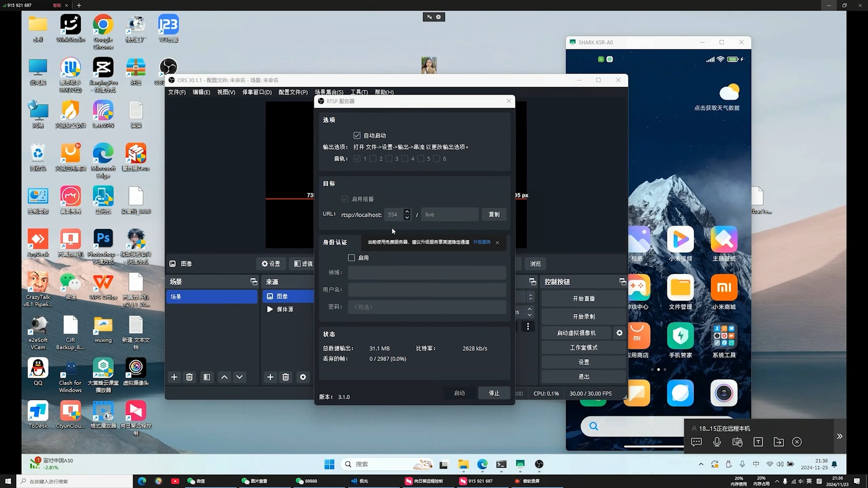This screenshot has width=868, height=488.
Task: Increase the RTSP port number with up arrow
Action: [x=407, y=211]
